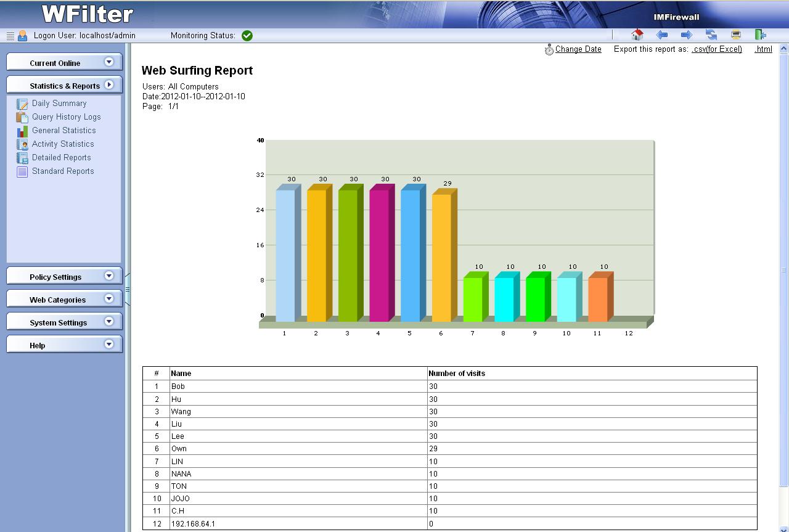Click the green Monitoring Status check icon
The height and width of the screenshot is (532, 789).
(x=247, y=36)
